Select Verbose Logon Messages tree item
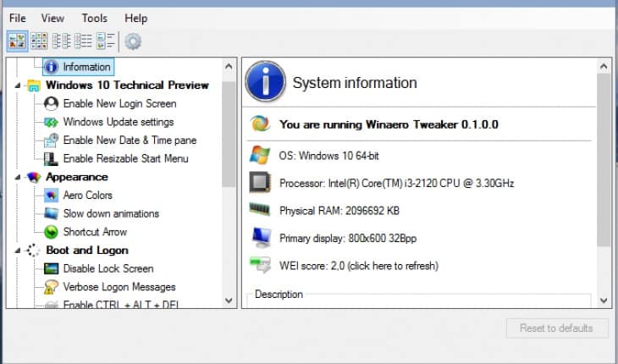Viewport: 618px width, 364px height. [x=119, y=287]
